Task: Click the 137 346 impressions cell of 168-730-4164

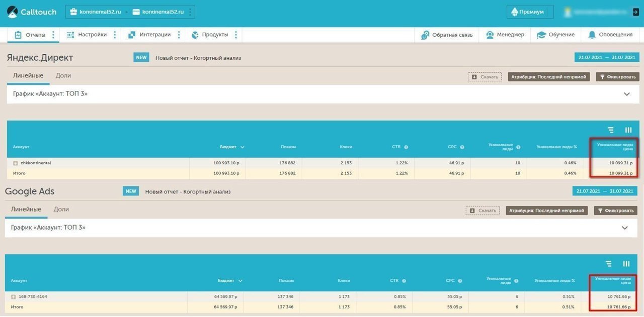Action: pos(285,296)
